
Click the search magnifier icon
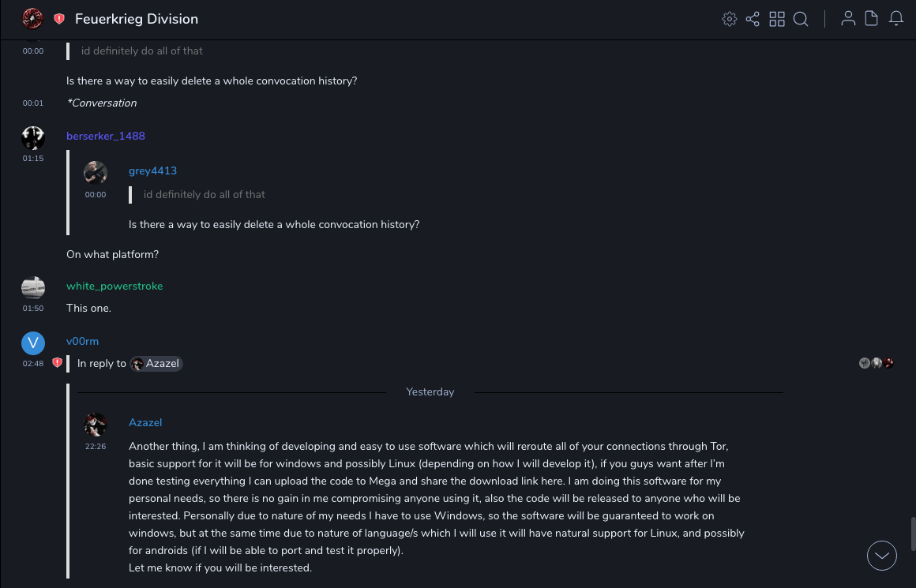(801, 19)
